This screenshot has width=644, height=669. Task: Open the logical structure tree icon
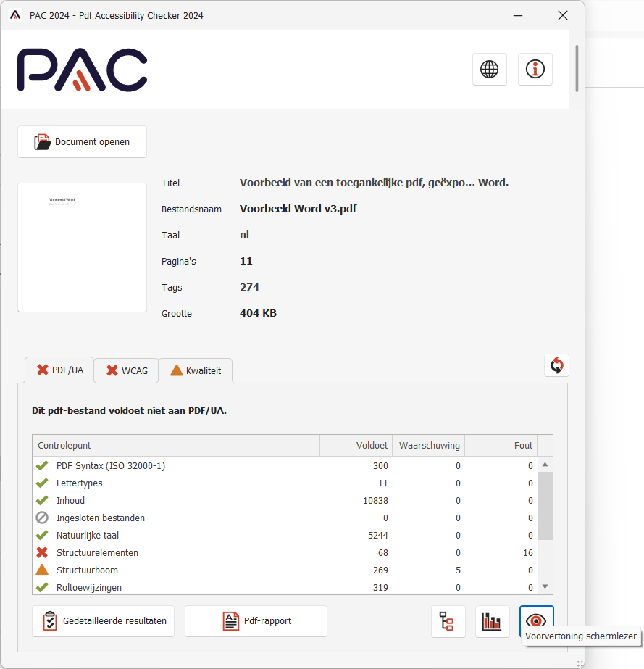point(448,621)
